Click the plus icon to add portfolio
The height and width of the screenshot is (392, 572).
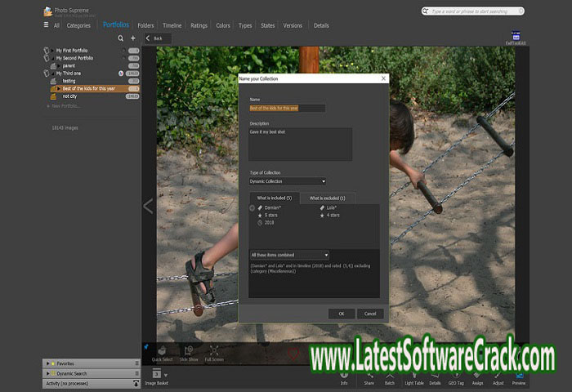(133, 38)
